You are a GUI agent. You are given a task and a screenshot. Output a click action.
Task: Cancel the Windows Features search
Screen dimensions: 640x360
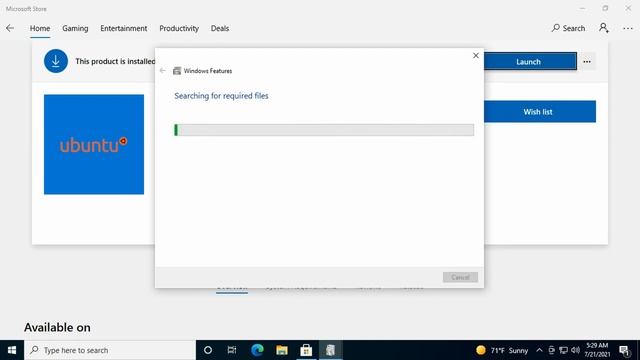point(460,277)
